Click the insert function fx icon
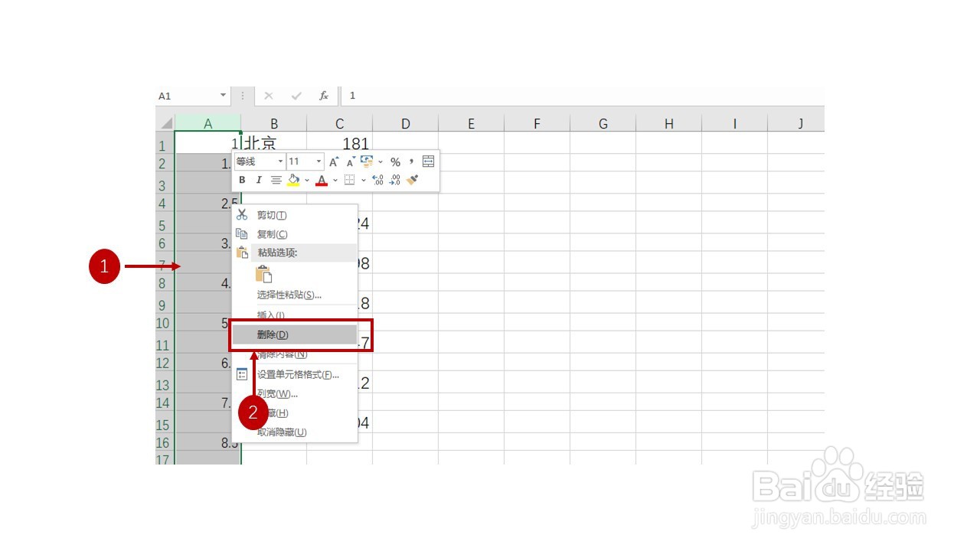Viewport: 980px width, 551px height. 324,96
